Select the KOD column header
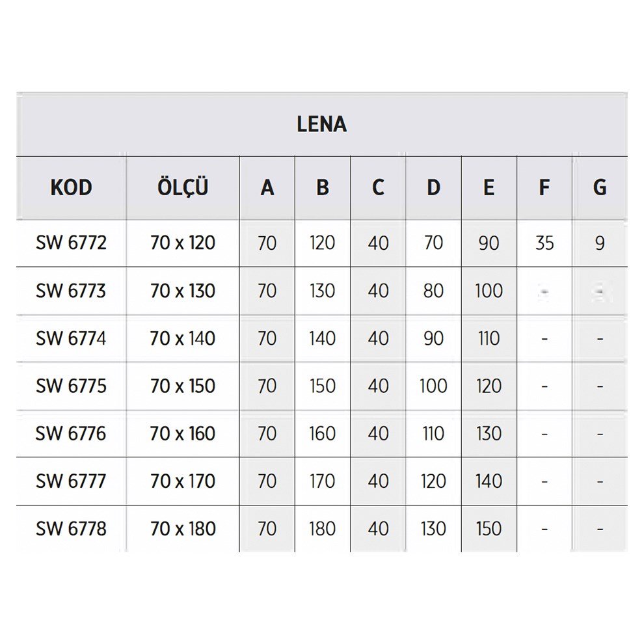Viewport: 644px width, 644px height. coord(71,188)
